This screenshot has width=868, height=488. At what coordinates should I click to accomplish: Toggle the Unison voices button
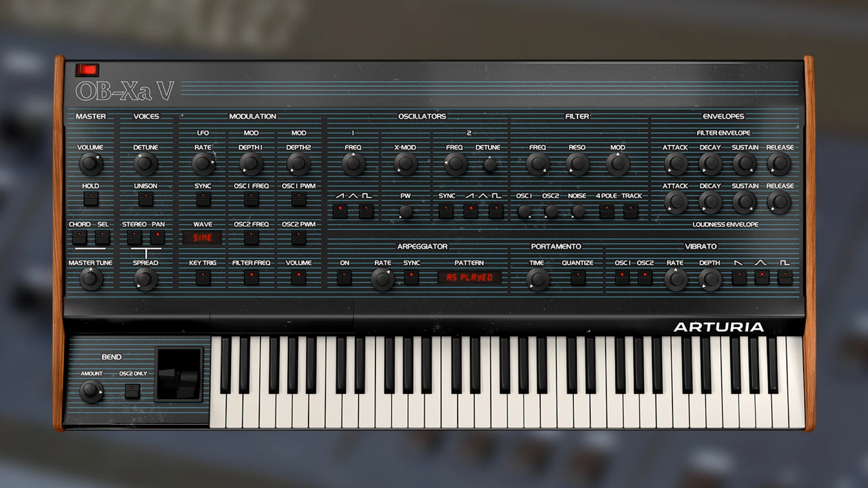click(146, 199)
